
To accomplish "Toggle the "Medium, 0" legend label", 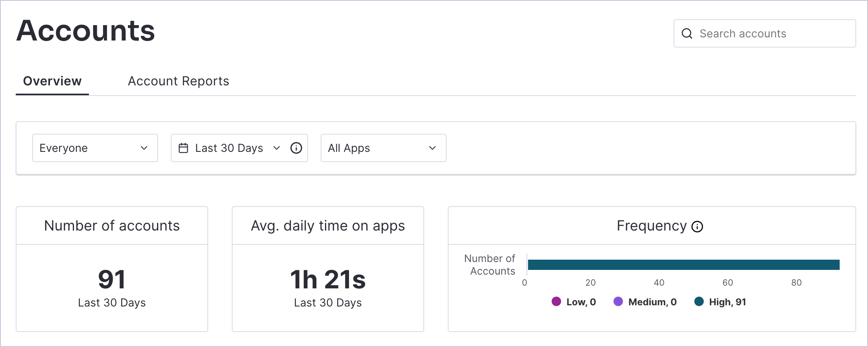I will 652,302.
